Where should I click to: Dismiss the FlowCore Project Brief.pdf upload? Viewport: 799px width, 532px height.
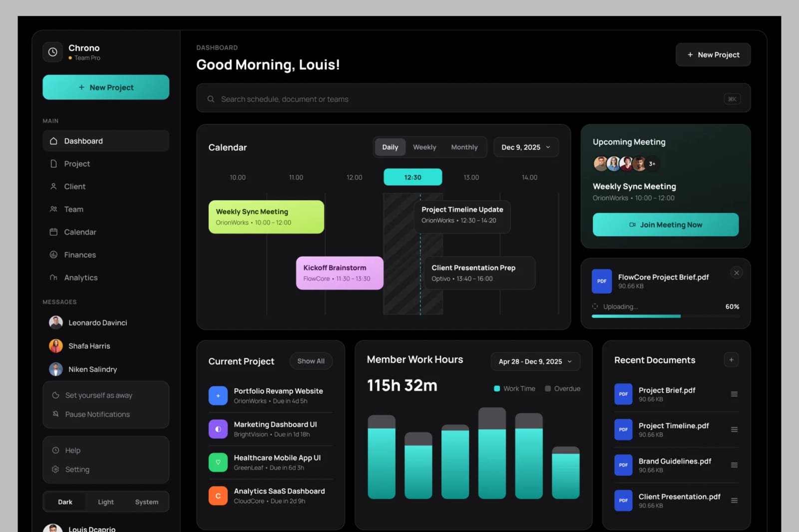[x=736, y=272]
